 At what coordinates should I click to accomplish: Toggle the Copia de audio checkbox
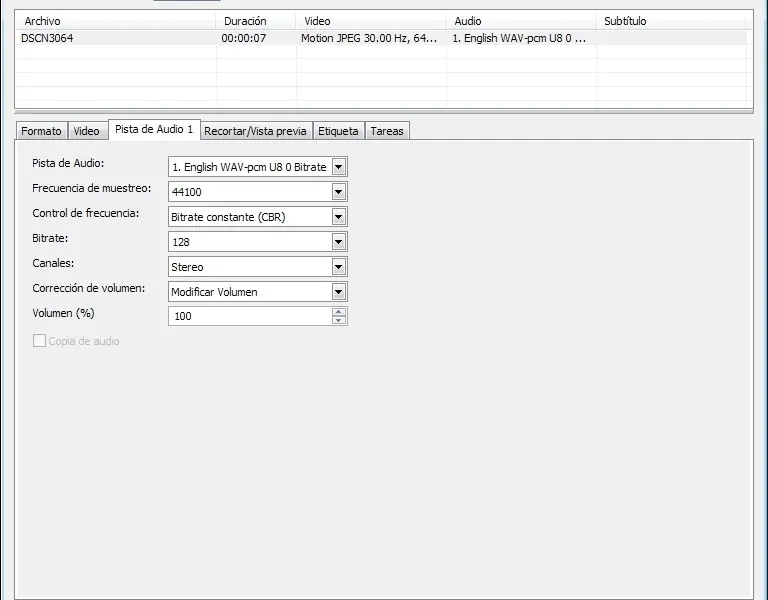pyautogui.click(x=39, y=341)
